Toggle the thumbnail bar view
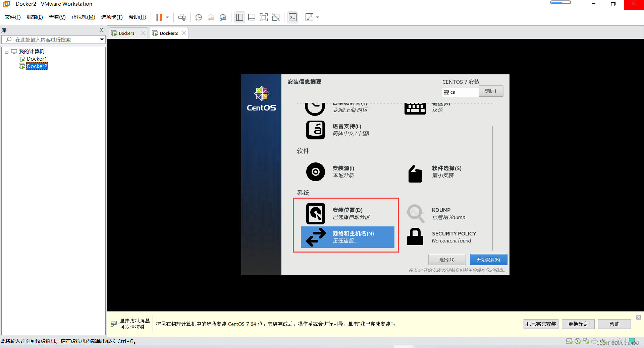This screenshot has height=348, width=644. (252, 17)
